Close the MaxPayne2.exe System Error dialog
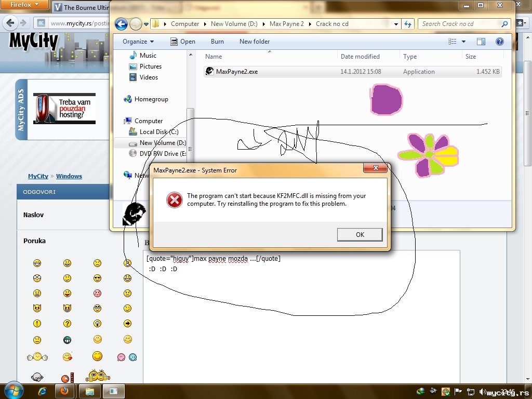 point(375,168)
